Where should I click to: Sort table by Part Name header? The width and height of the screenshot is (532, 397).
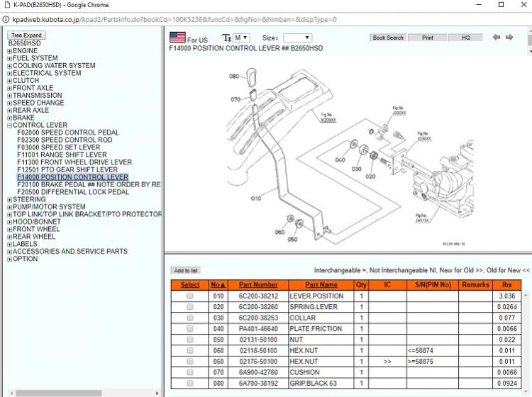pyautogui.click(x=321, y=285)
